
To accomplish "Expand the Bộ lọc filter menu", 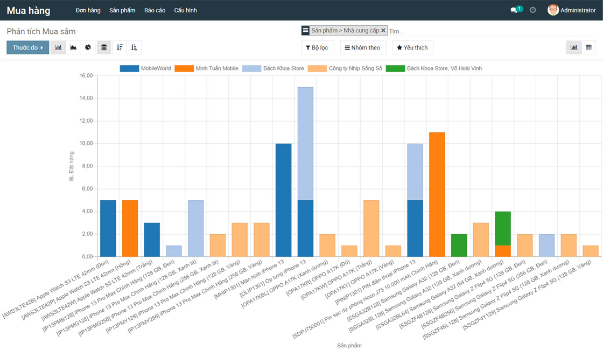I will coord(317,47).
